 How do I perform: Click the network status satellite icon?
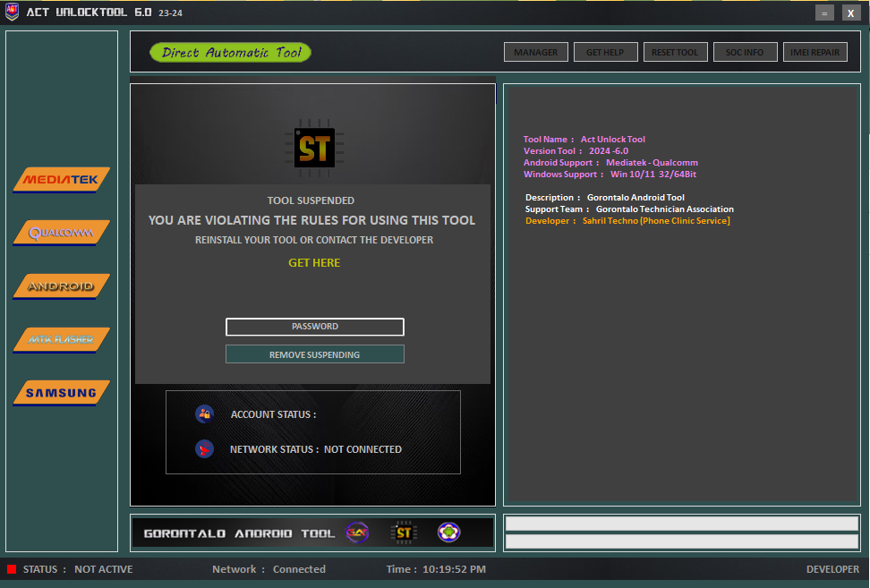(204, 449)
